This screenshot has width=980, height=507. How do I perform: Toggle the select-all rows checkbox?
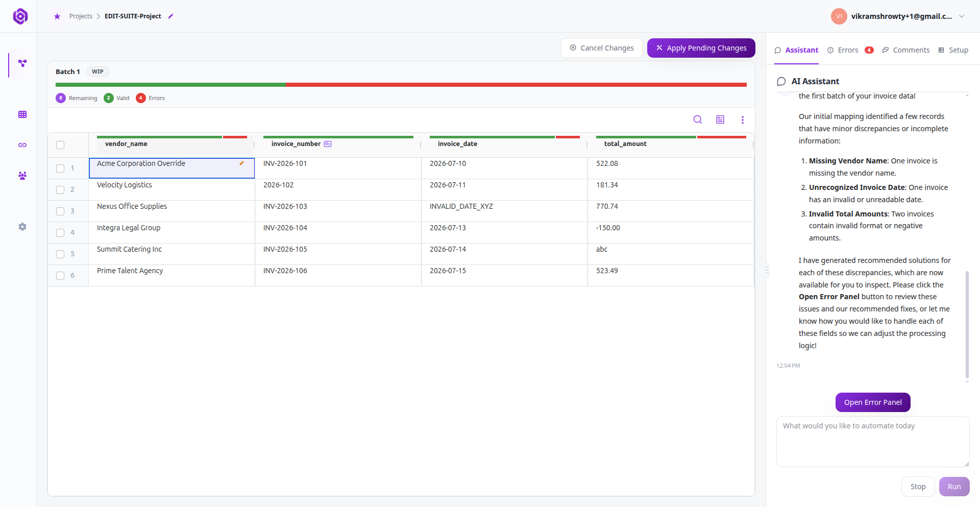60,145
